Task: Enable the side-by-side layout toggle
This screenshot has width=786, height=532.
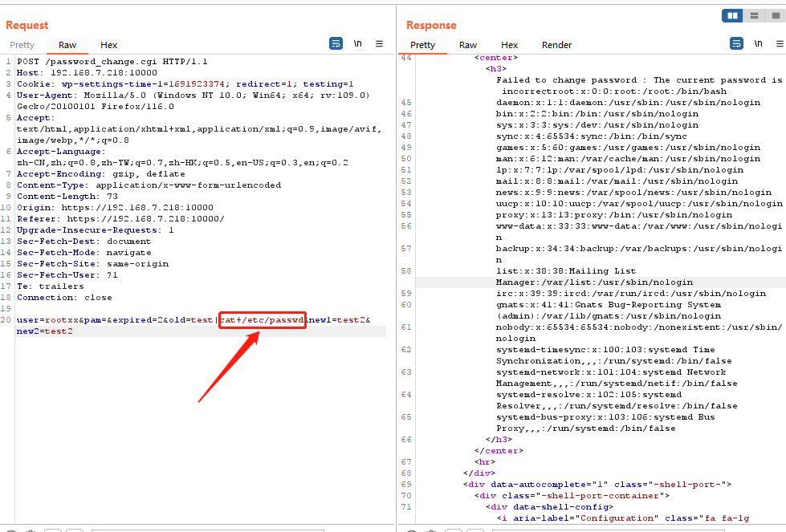Action: coord(733,15)
